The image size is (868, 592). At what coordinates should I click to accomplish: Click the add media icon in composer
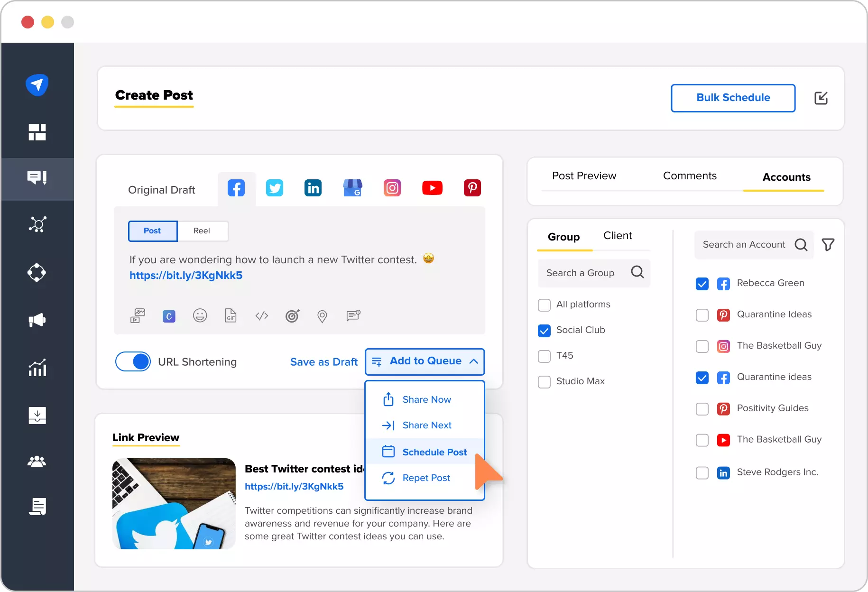(x=138, y=315)
